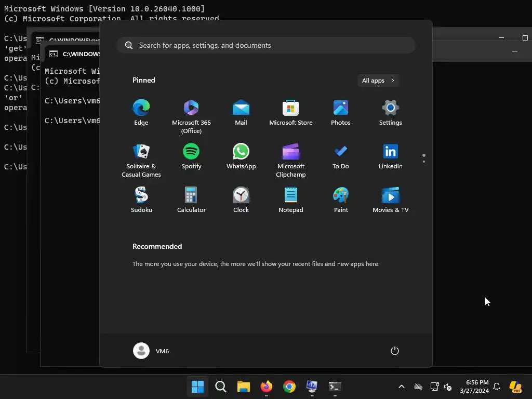532x399 pixels.
Task: Open File Explorer from the taskbar
Action: click(x=243, y=387)
